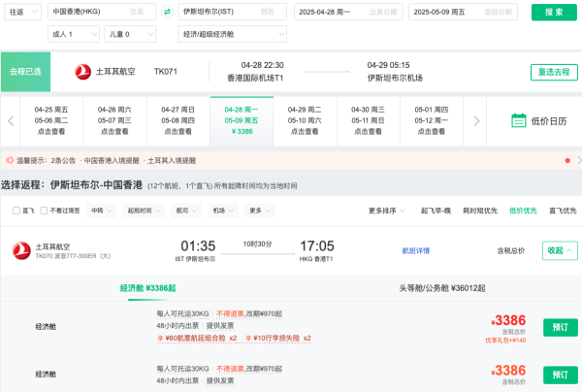Switch to 头等舱/公务舱 ¥36012起 tab
Image resolution: width=582 pixels, height=392 pixels.
442,288
